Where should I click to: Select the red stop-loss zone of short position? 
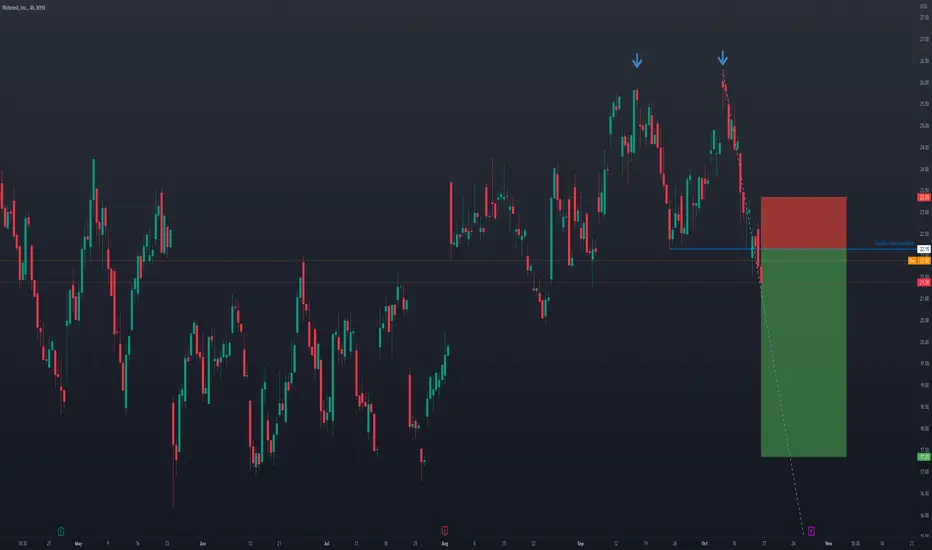point(804,222)
